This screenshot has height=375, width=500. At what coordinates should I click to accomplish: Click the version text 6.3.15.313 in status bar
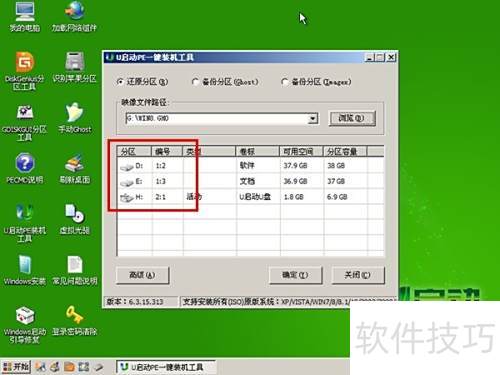point(146,302)
